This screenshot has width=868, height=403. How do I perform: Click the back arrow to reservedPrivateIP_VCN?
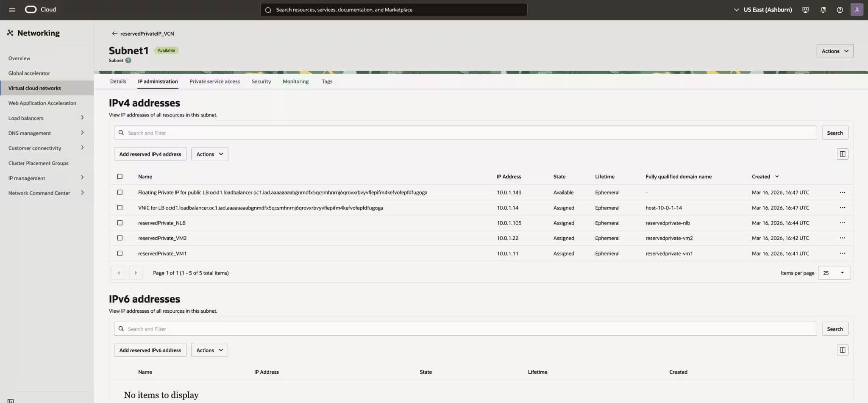tap(114, 33)
